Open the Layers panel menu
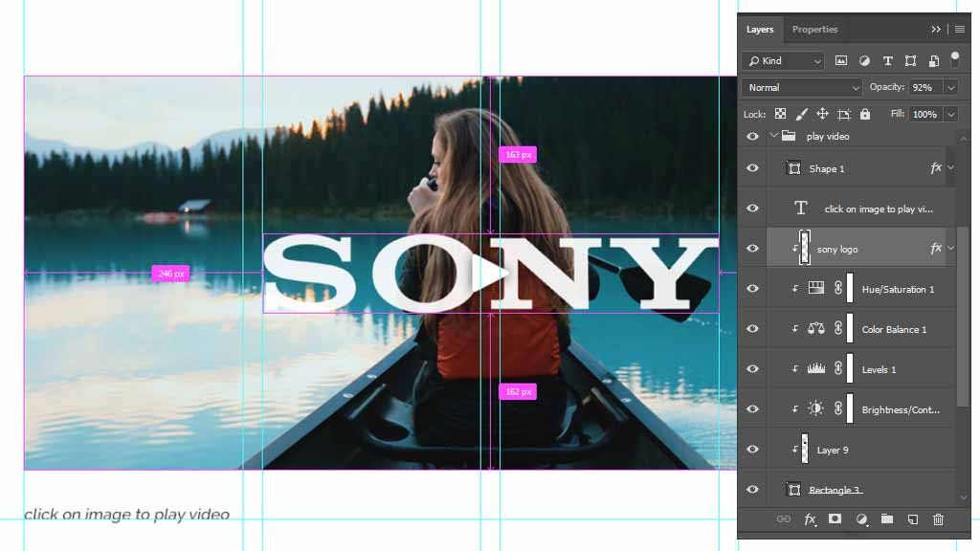Image resolution: width=980 pixels, height=551 pixels. (960, 29)
